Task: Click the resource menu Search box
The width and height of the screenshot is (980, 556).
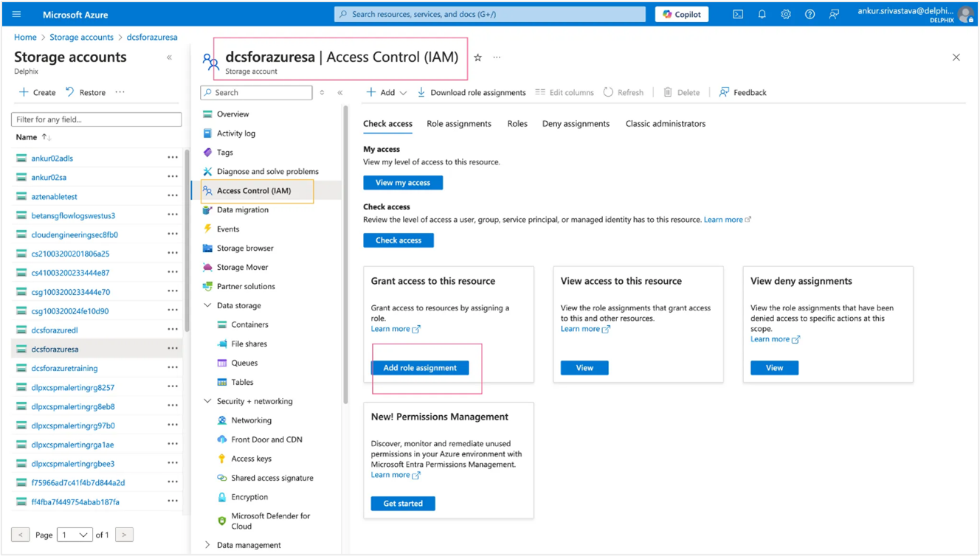Action: click(x=256, y=93)
